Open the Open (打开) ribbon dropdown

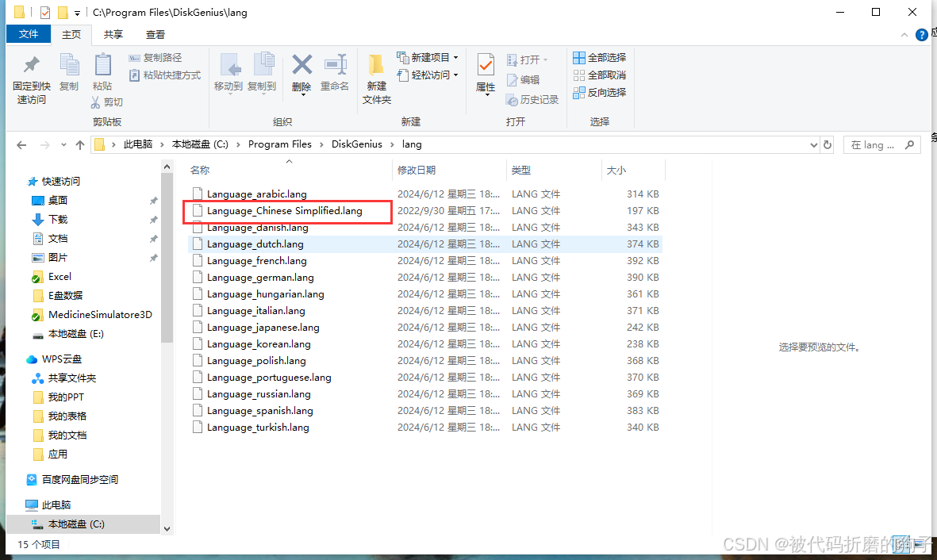(x=545, y=59)
